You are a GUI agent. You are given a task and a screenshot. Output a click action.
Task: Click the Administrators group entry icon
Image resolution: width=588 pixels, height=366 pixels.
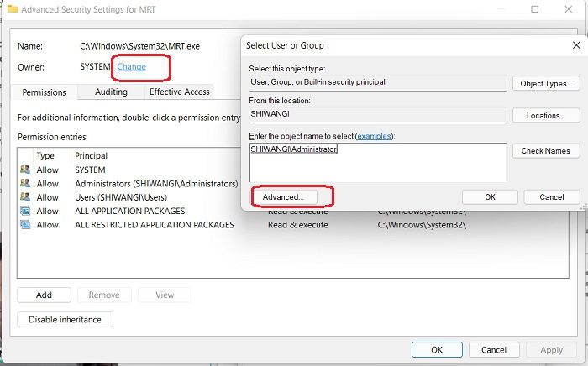[x=24, y=184]
